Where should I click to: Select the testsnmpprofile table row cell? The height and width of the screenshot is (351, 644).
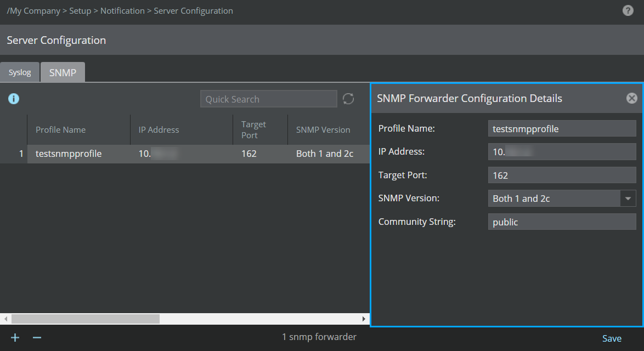[79, 154]
